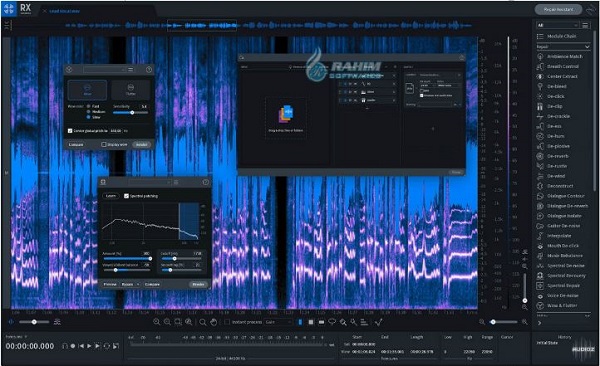This screenshot has height=366, width=600.
Task: Toggle the Spectral patching checkbox
Action: pos(126,196)
